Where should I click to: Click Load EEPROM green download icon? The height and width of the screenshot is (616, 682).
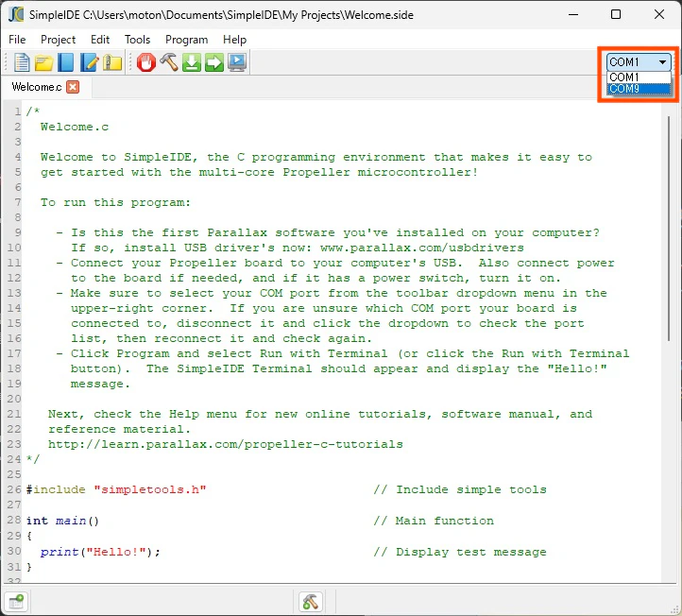192,62
